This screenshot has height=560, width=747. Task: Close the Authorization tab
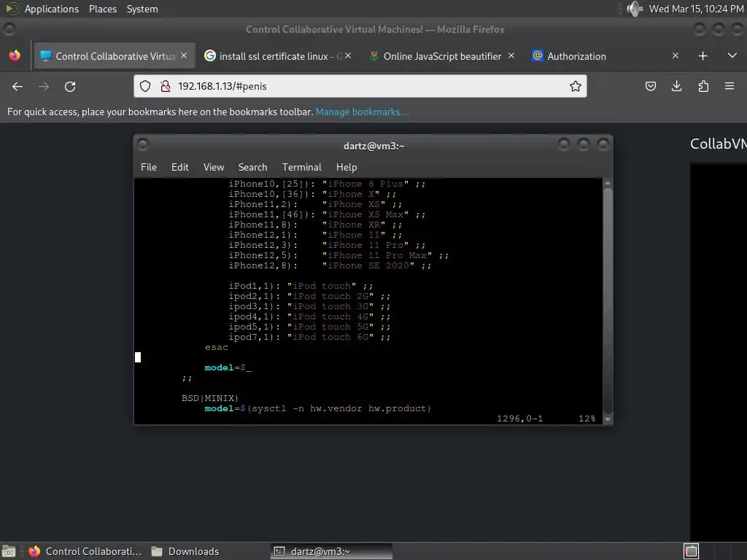point(675,55)
